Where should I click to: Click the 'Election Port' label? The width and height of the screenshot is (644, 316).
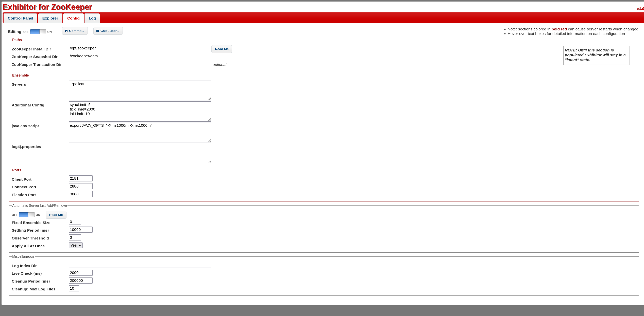24,195
